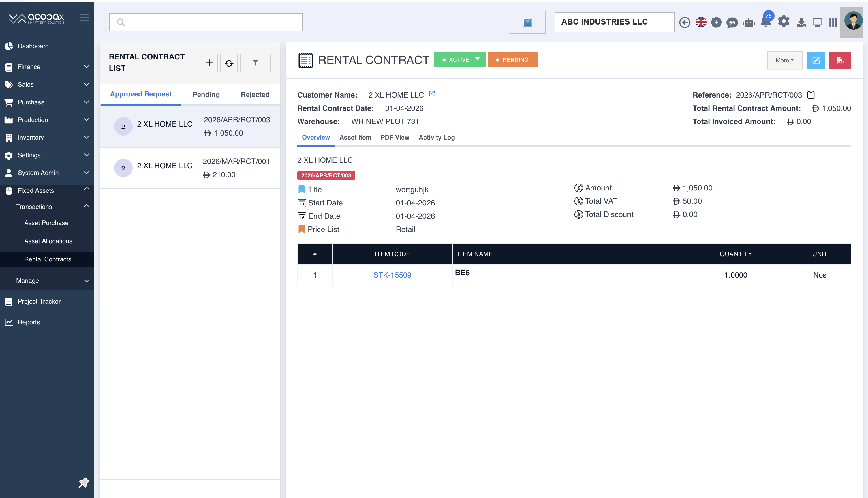Switch to the Approved Request tab
Screen dimensions: 868x498
(140, 94)
